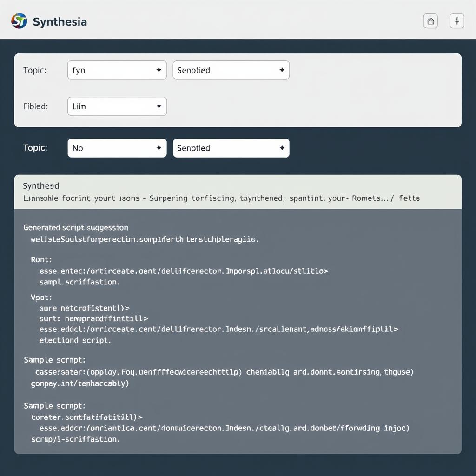Click the 'No' dropdown arrow
476x476 pixels.
(x=159, y=148)
